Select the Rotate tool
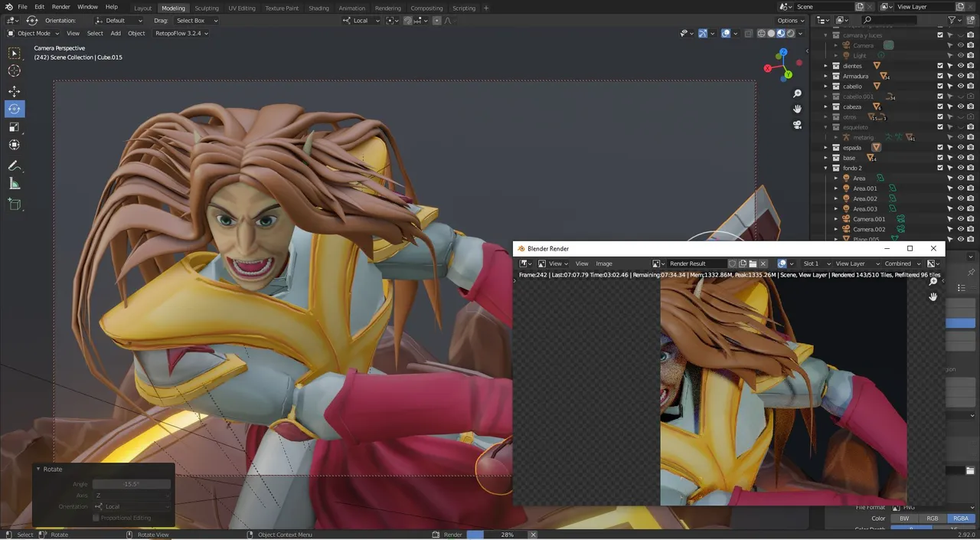The height and width of the screenshot is (540, 980). (15, 109)
